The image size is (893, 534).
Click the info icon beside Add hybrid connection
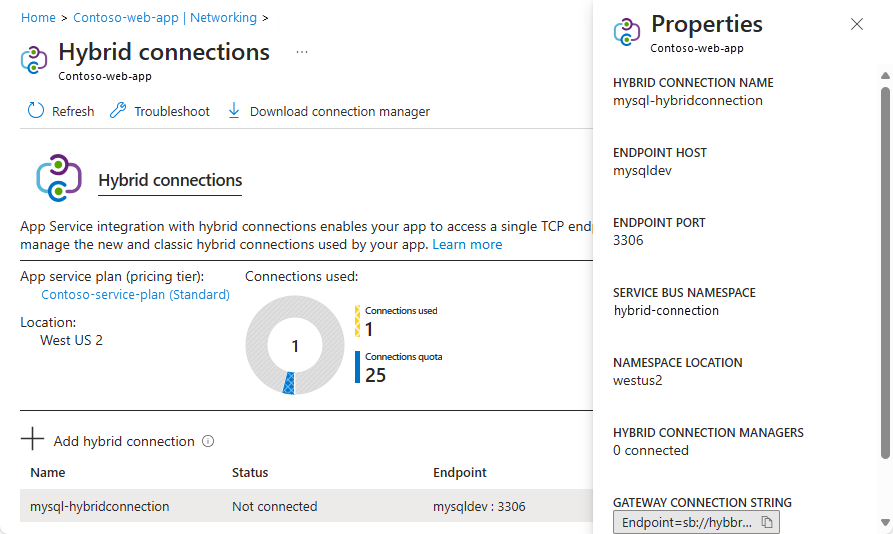[208, 441]
